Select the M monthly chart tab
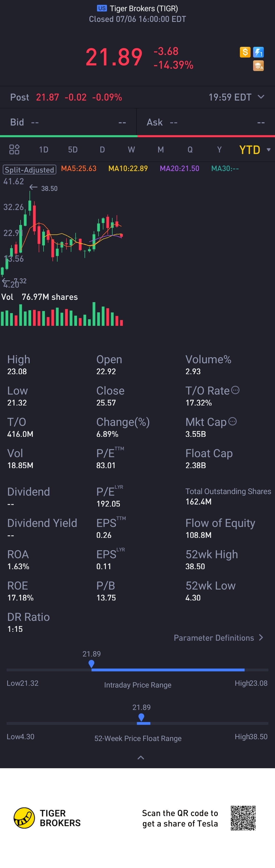 click(x=161, y=150)
